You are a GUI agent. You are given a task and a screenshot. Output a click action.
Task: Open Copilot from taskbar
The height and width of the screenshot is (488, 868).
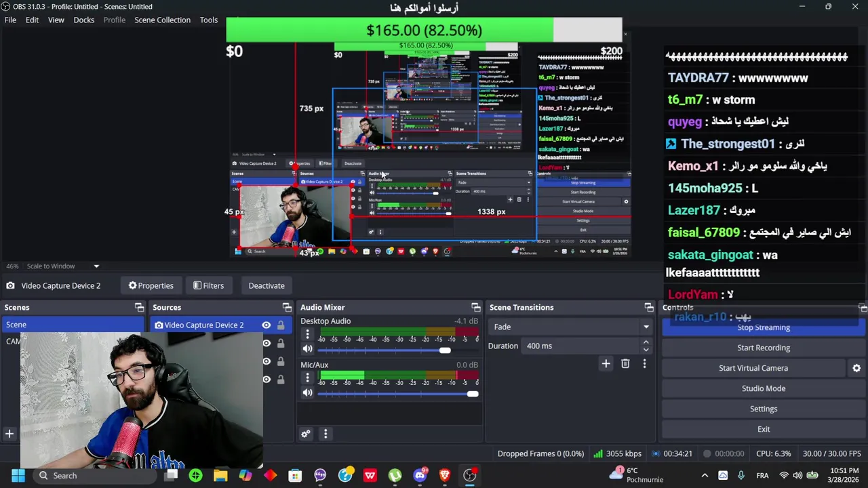[x=245, y=476]
